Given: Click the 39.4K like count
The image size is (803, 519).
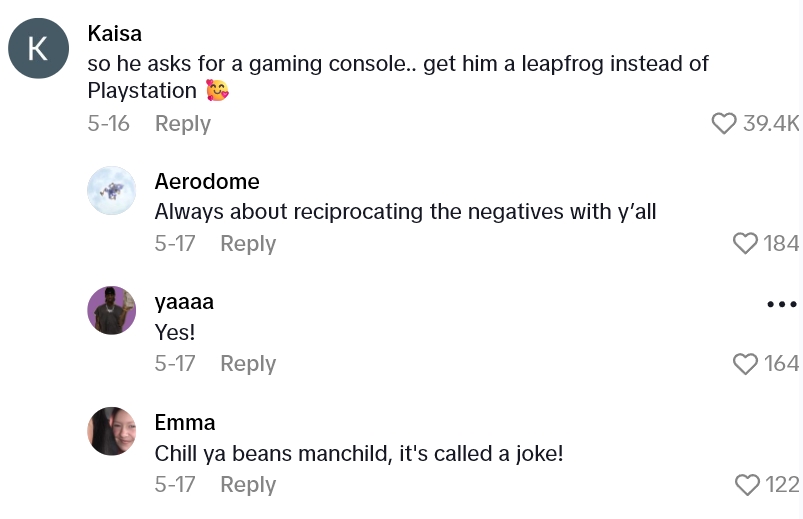Looking at the screenshot, I should pyautogui.click(x=771, y=123).
